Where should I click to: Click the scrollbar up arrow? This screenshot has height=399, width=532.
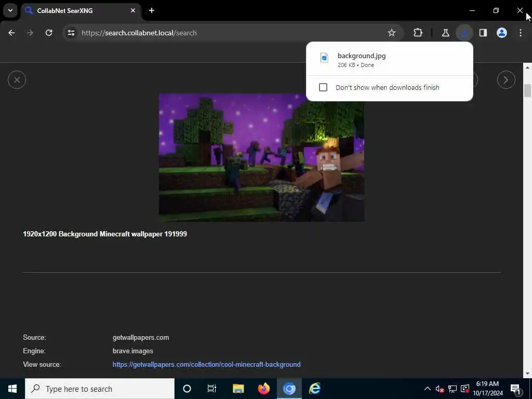(x=527, y=68)
